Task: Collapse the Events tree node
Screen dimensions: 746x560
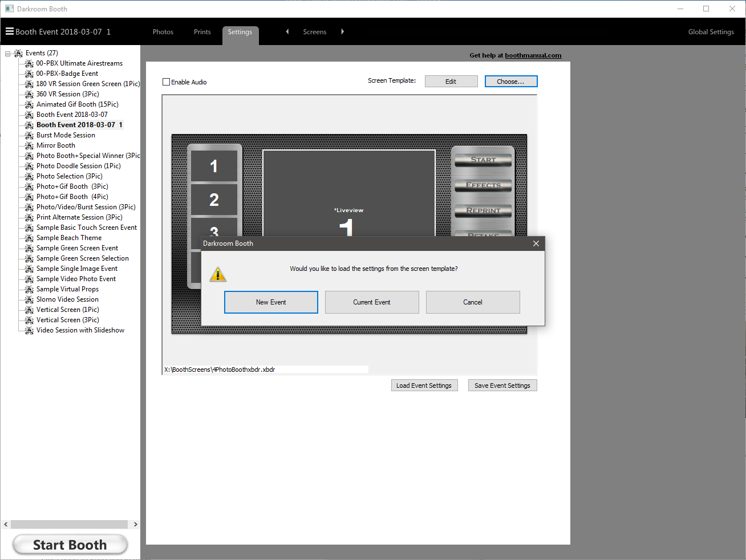Action: 7,54
